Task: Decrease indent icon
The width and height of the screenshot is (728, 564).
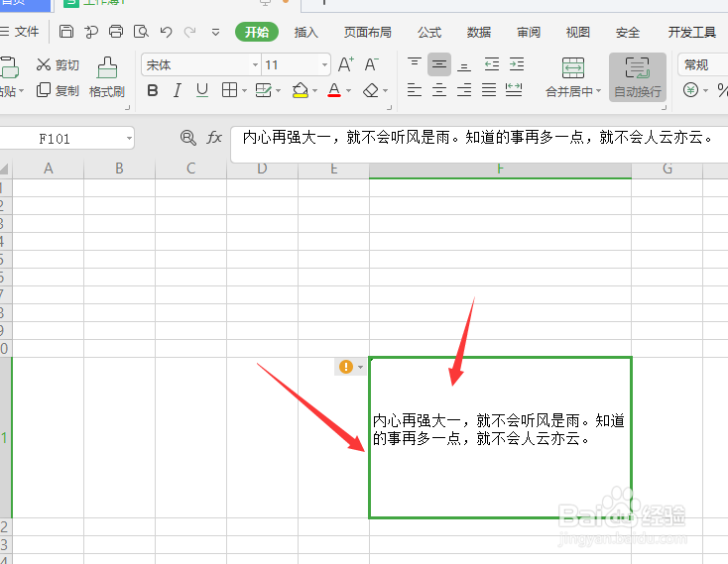Action: [492, 64]
